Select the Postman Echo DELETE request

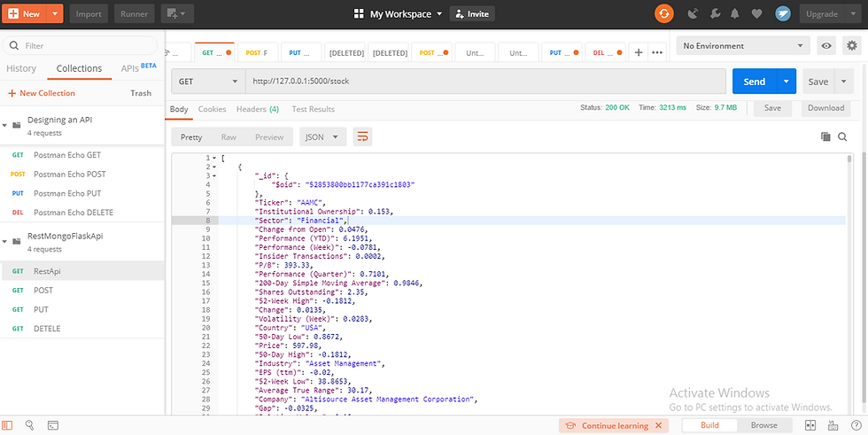[81, 213]
